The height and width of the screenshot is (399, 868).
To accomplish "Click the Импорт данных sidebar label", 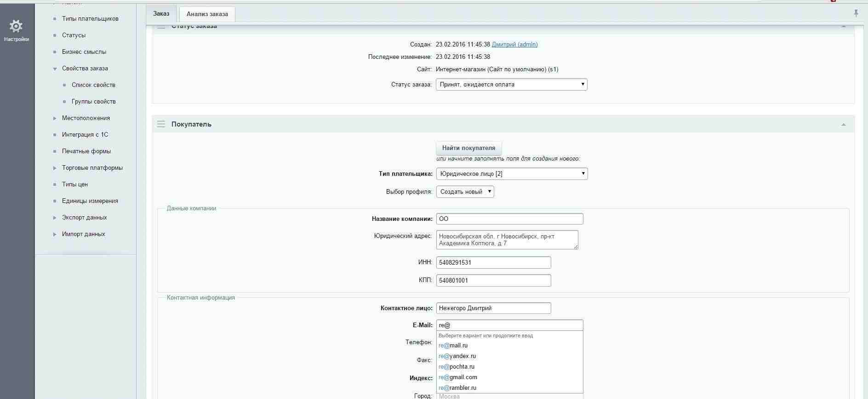I will click(84, 234).
